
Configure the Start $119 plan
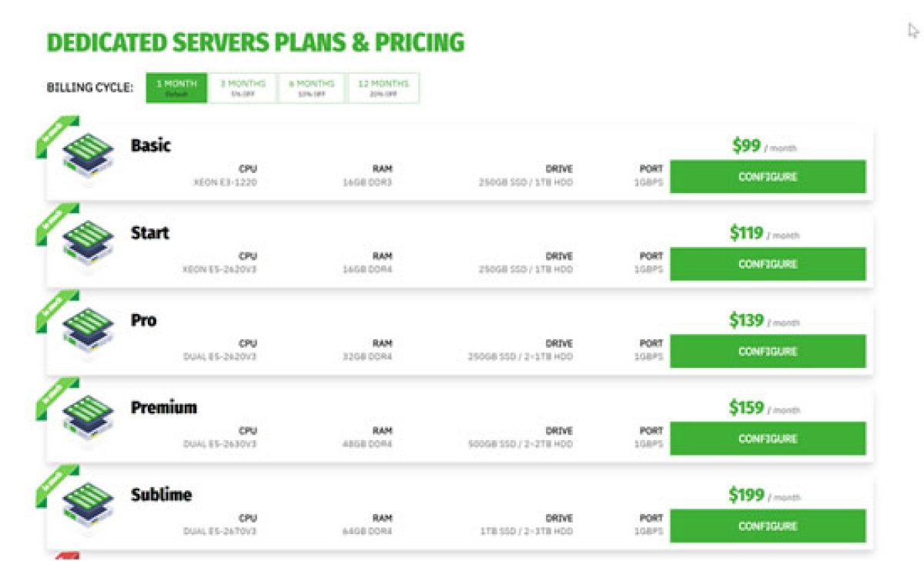pos(768,264)
